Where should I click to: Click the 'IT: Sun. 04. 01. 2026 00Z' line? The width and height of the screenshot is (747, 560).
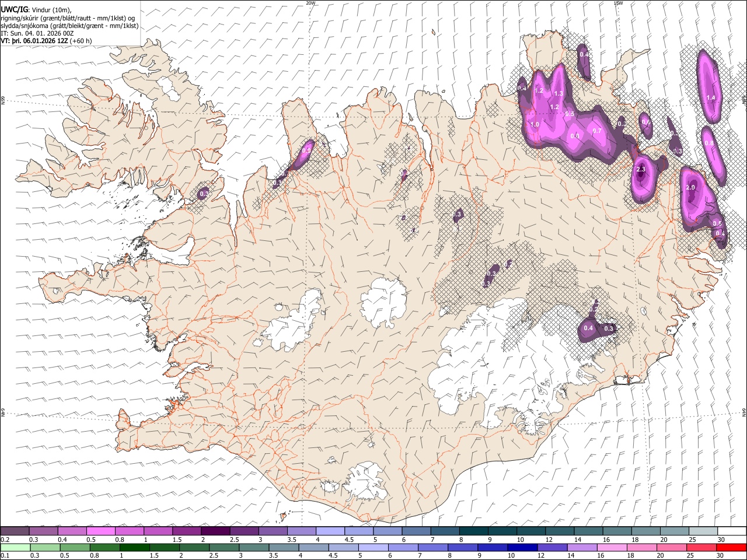click(37, 33)
